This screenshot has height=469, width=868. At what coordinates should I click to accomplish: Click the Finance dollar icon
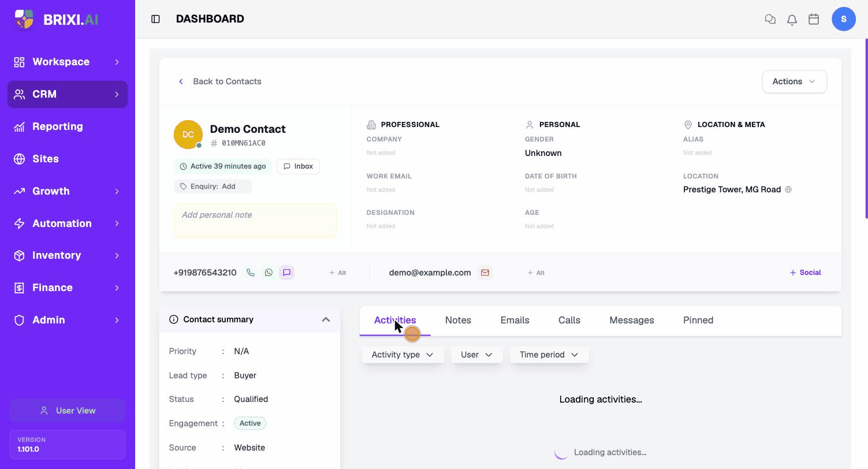point(19,288)
